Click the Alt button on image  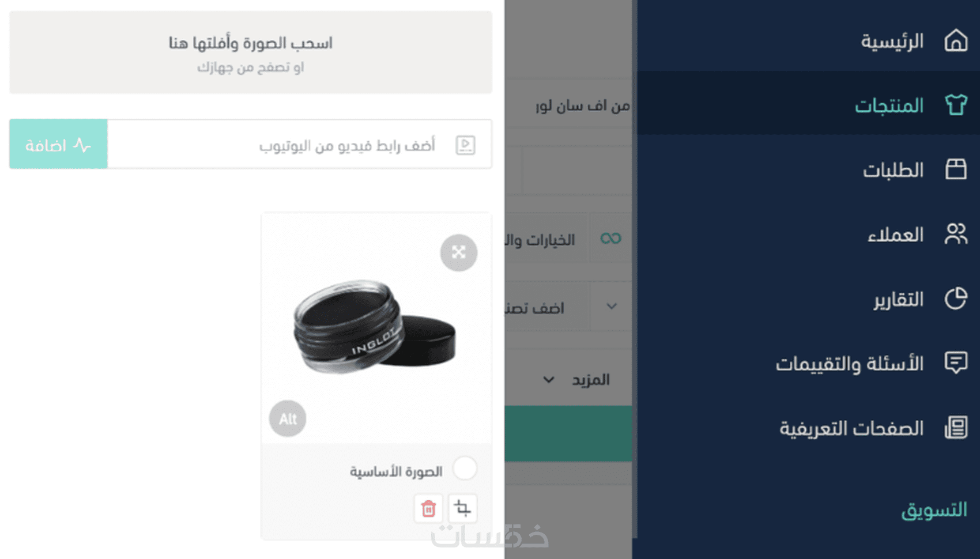coord(288,418)
